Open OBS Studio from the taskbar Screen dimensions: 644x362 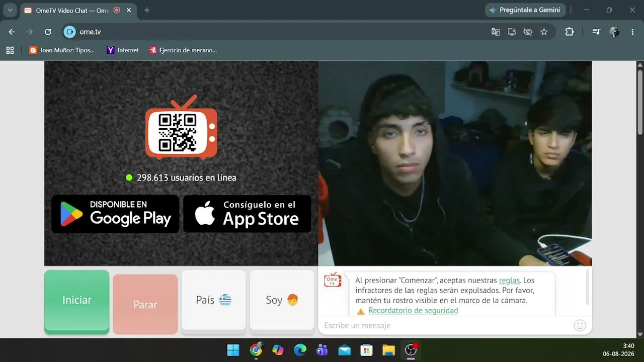pos(411,350)
